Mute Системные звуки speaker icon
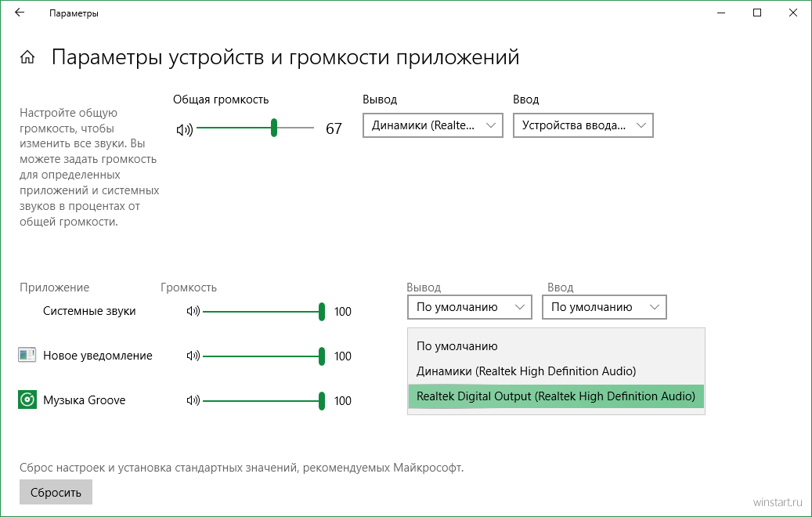Image resolution: width=812 pixels, height=517 pixels. 193,311
